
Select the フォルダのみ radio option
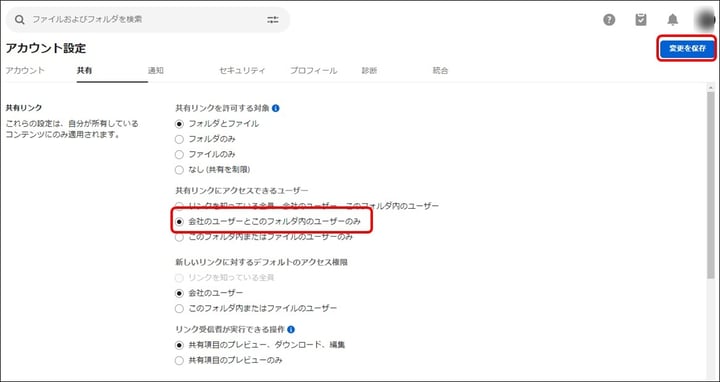(179, 139)
